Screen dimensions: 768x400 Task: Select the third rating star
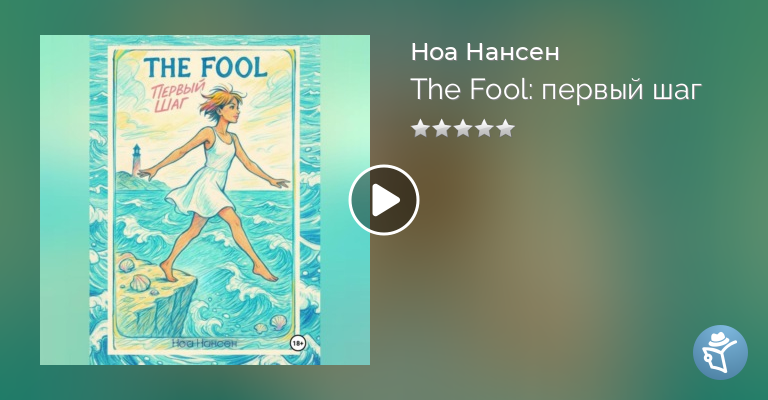[463, 128]
